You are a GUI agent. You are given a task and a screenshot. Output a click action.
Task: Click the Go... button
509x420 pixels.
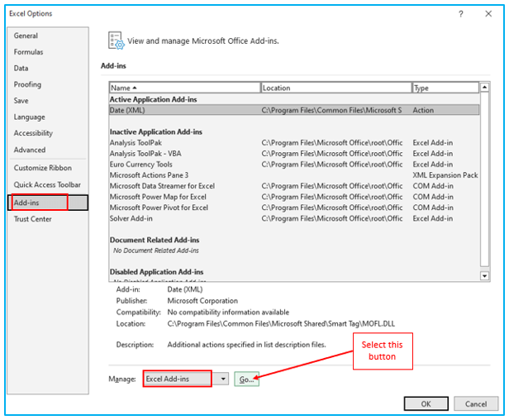coord(246,379)
